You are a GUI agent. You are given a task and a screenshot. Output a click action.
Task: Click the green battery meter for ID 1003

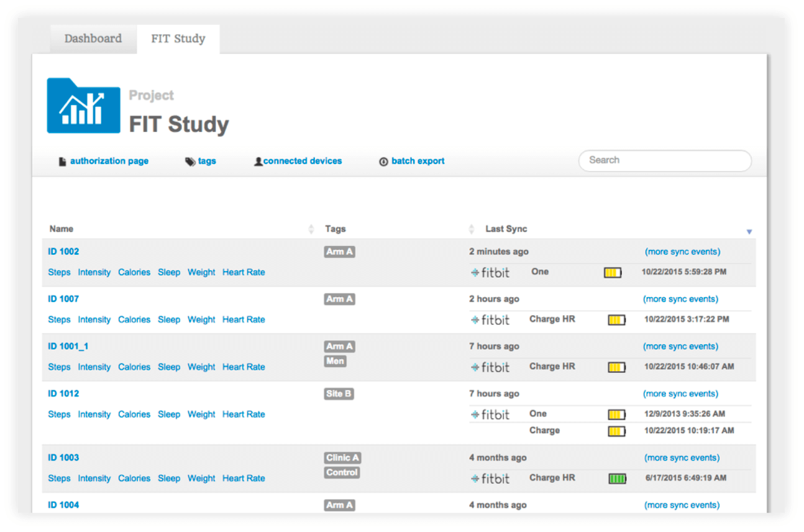coord(616,479)
